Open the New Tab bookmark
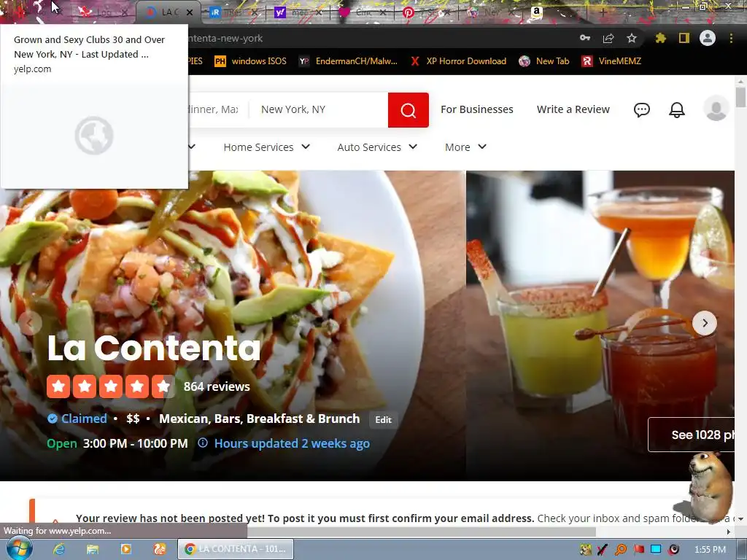Viewport: 747px width, 560px height. click(x=544, y=61)
